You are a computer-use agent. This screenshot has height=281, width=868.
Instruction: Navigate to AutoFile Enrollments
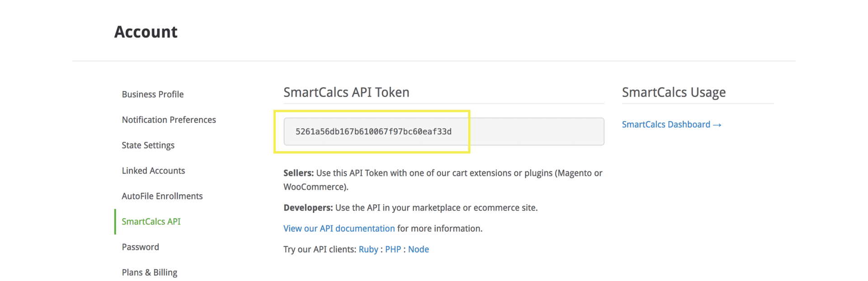pyautogui.click(x=162, y=196)
